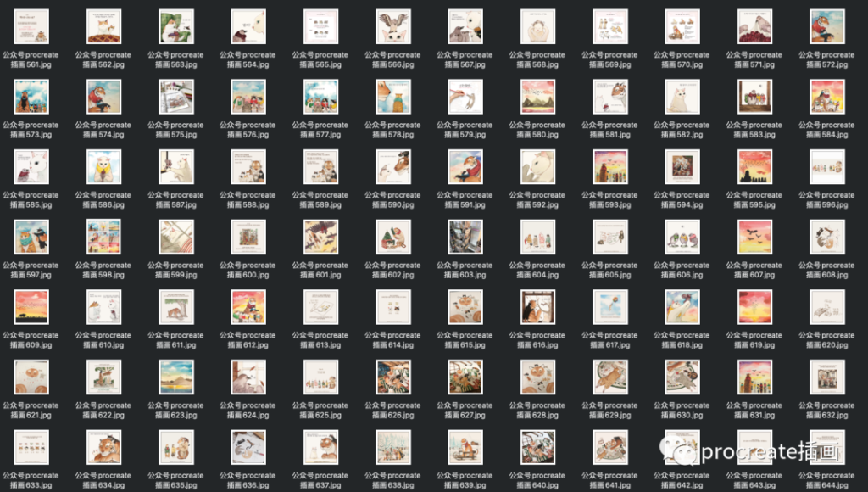
Task: Select the 插画 609.jpg file icon
Action: (31, 307)
